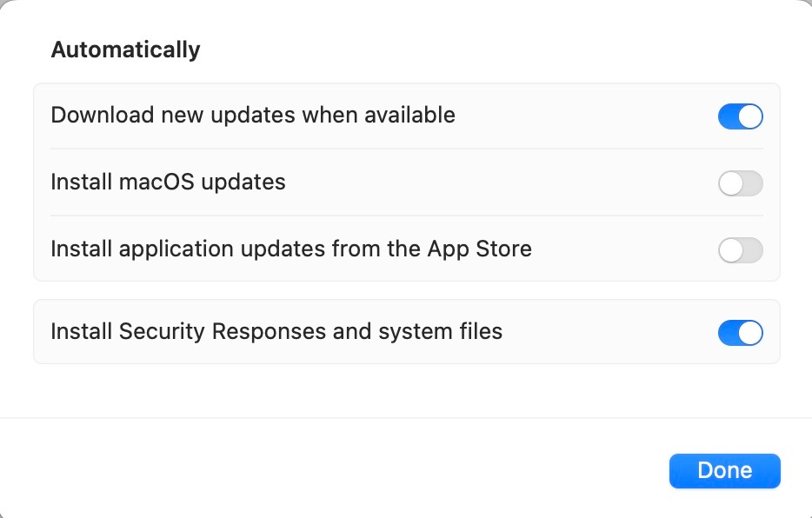Click the words system files in last row
Image resolution: width=812 pixels, height=518 pixels.
pos(440,332)
